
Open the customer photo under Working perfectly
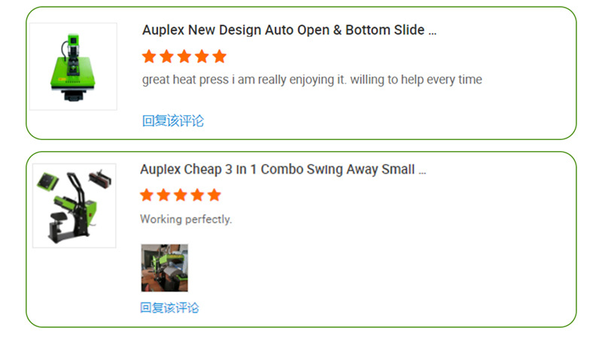click(164, 268)
